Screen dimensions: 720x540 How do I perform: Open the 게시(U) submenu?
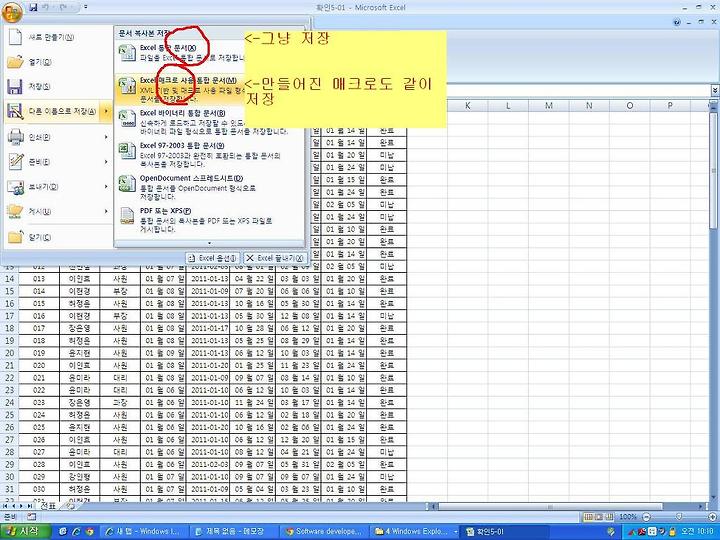(x=57, y=211)
